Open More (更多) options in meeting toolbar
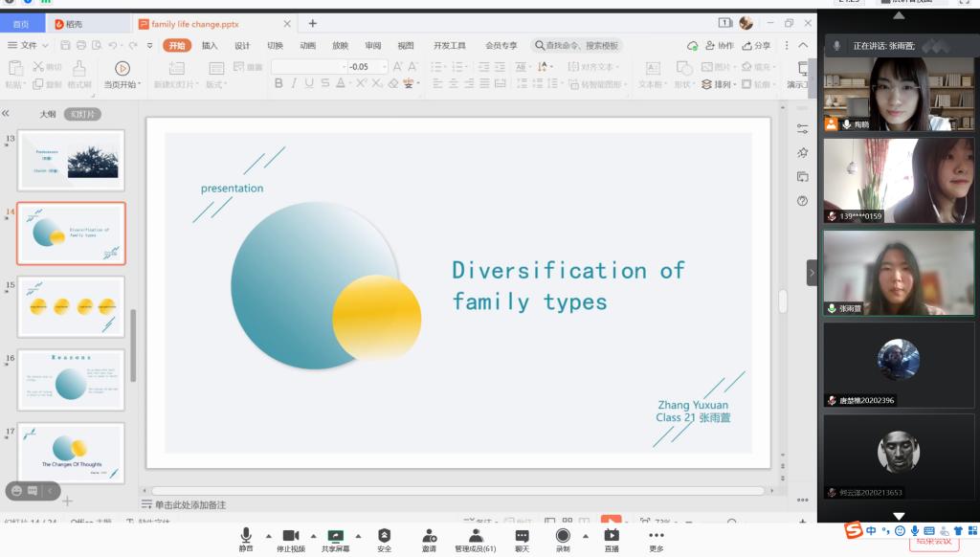980x557 pixels. point(657,540)
